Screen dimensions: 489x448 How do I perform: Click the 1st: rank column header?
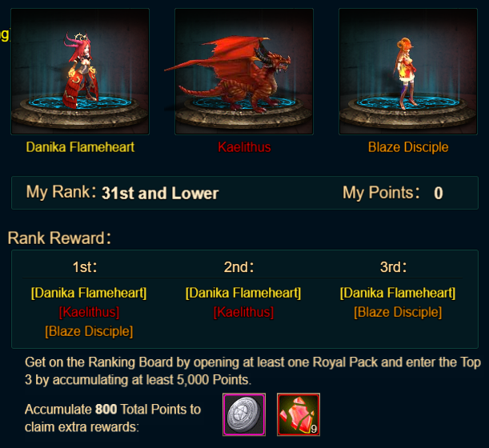[85, 267]
